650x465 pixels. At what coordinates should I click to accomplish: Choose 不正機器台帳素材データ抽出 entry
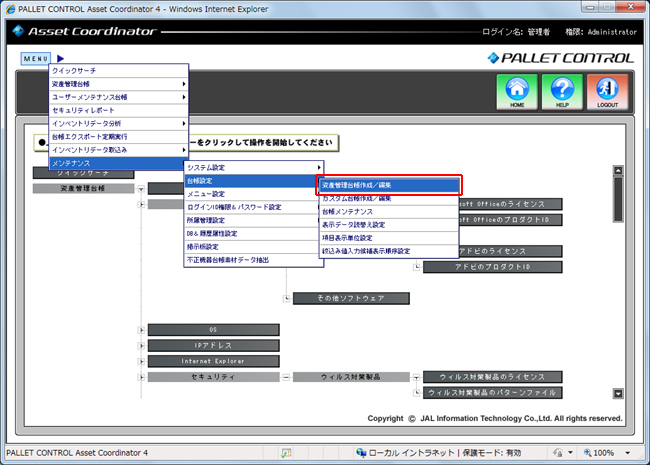254,260
